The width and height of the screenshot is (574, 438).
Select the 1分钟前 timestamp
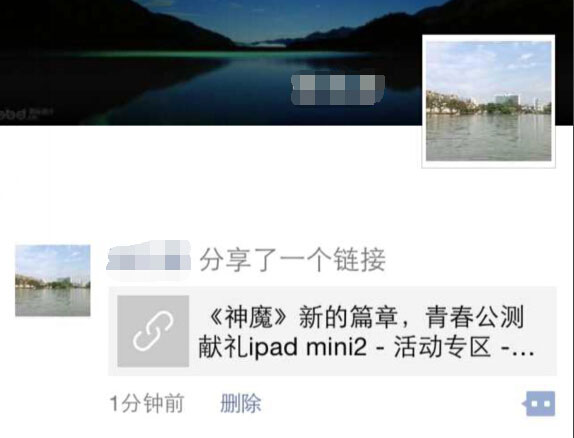147,404
